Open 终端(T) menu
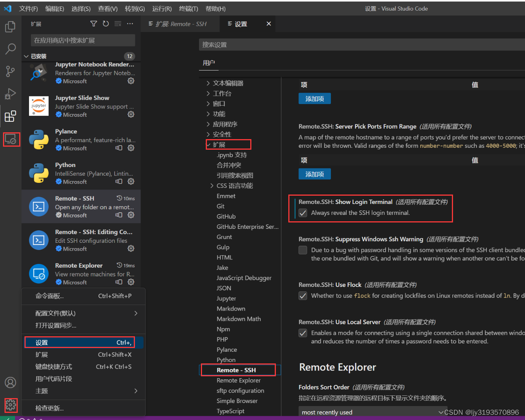Screen dimensions: 525x420 pyautogui.click(x=188, y=9)
